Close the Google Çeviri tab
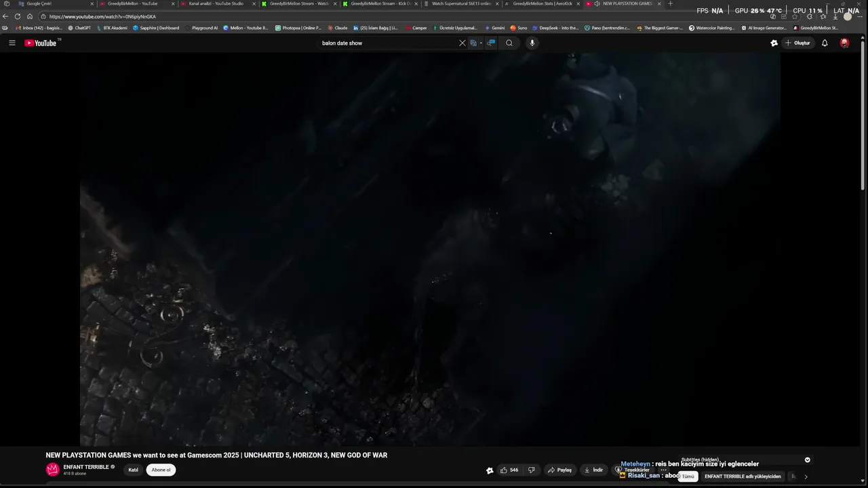 (x=92, y=3)
